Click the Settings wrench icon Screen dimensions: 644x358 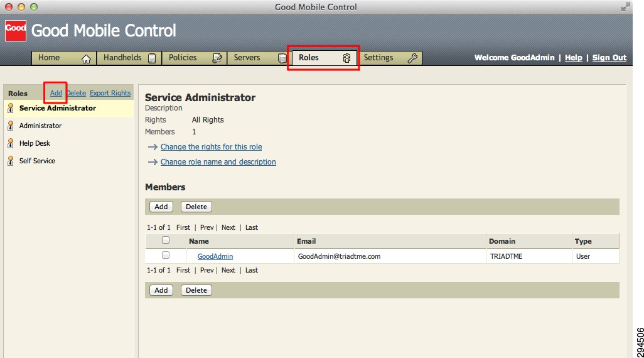click(412, 58)
